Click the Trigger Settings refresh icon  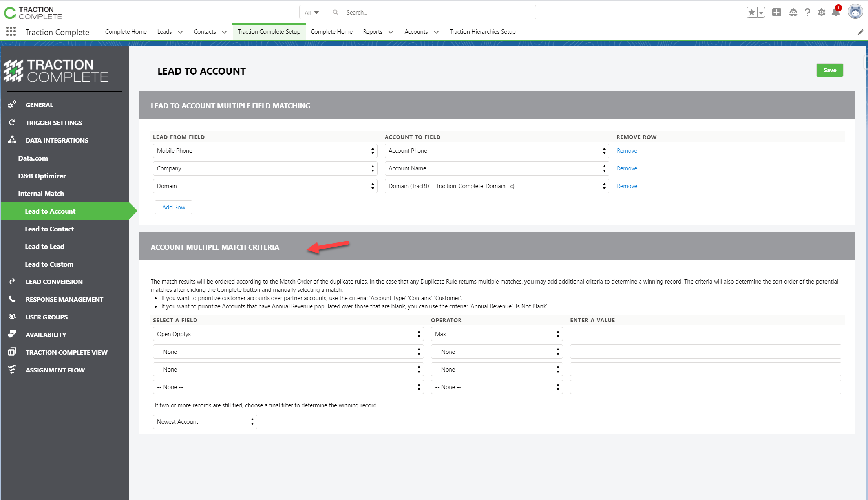(x=12, y=122)
